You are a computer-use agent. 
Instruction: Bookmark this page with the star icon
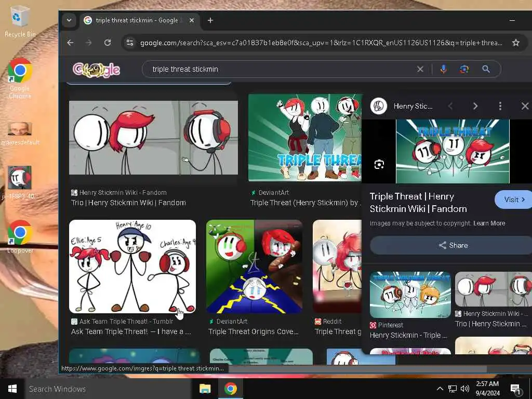tap(516, 43)
